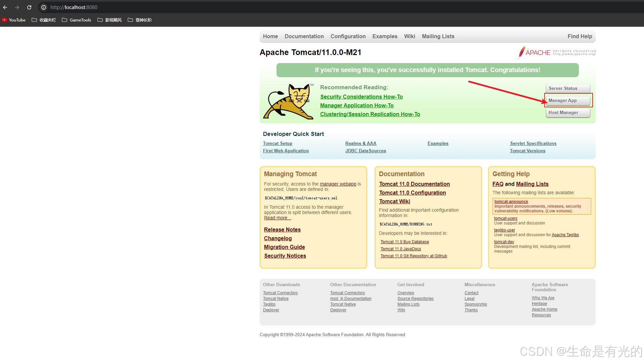
Task: Open Wiki in the top nav bar
Action: point(410,36)
